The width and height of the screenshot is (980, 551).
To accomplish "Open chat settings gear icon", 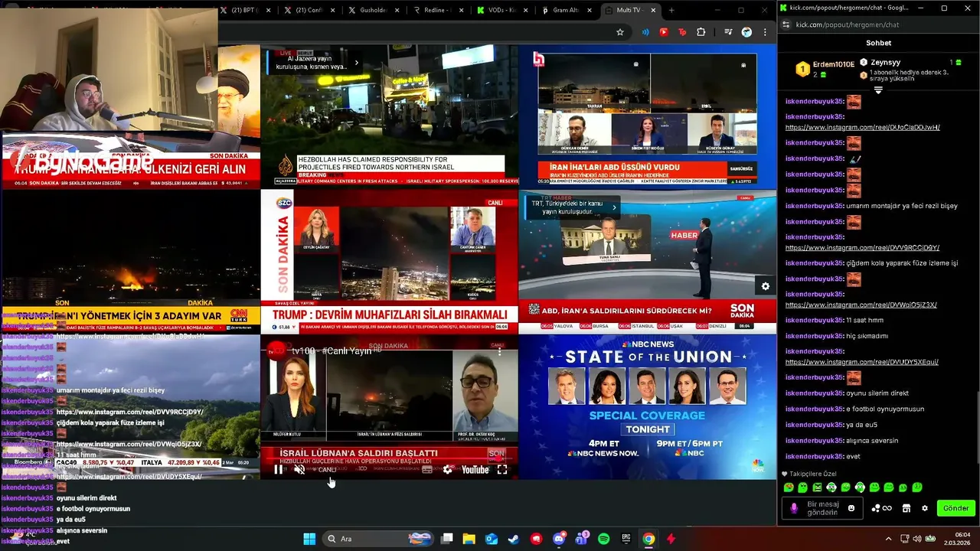I will coord(925,508).
